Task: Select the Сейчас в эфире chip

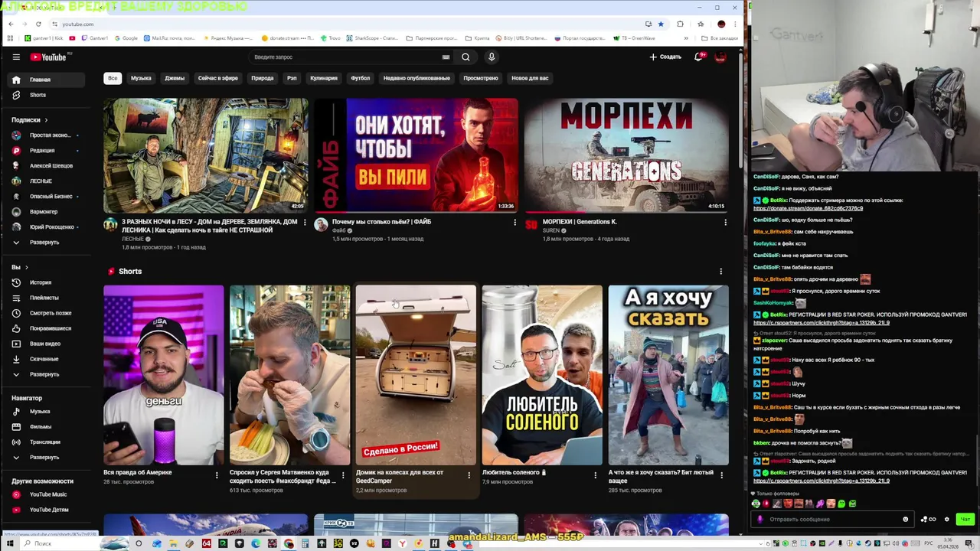Action: click(218, 78)
